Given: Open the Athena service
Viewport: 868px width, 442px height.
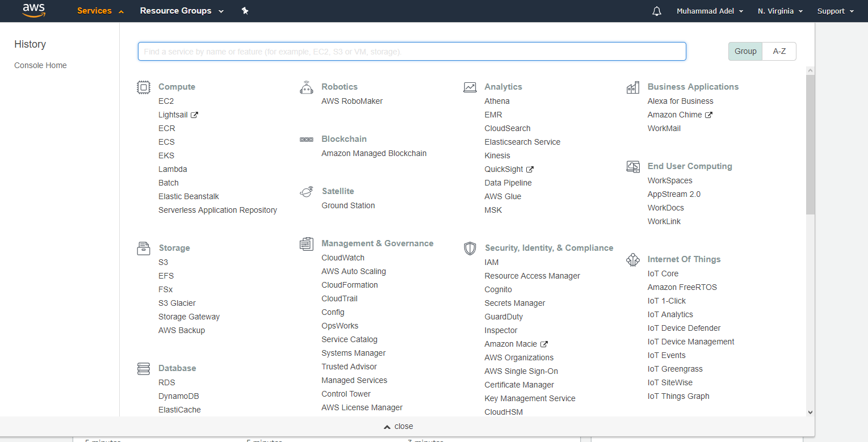Looking at the screenshot, I should [x=497, y=101].
